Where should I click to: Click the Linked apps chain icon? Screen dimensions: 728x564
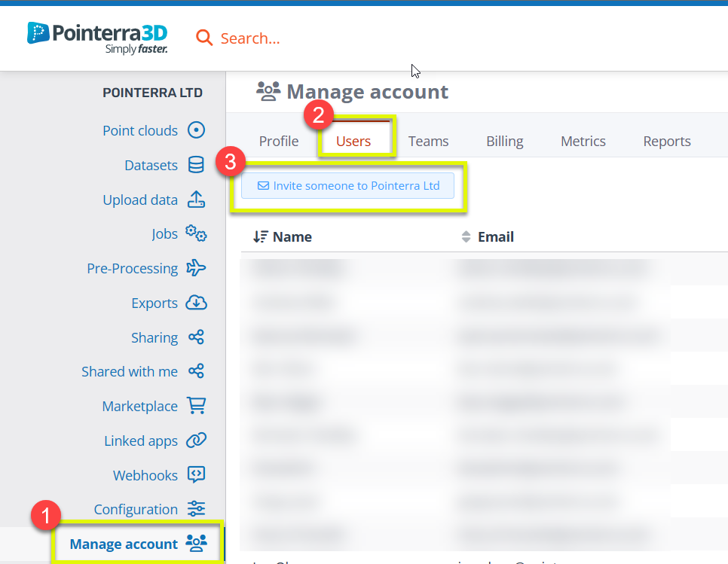tap(196, 441)
